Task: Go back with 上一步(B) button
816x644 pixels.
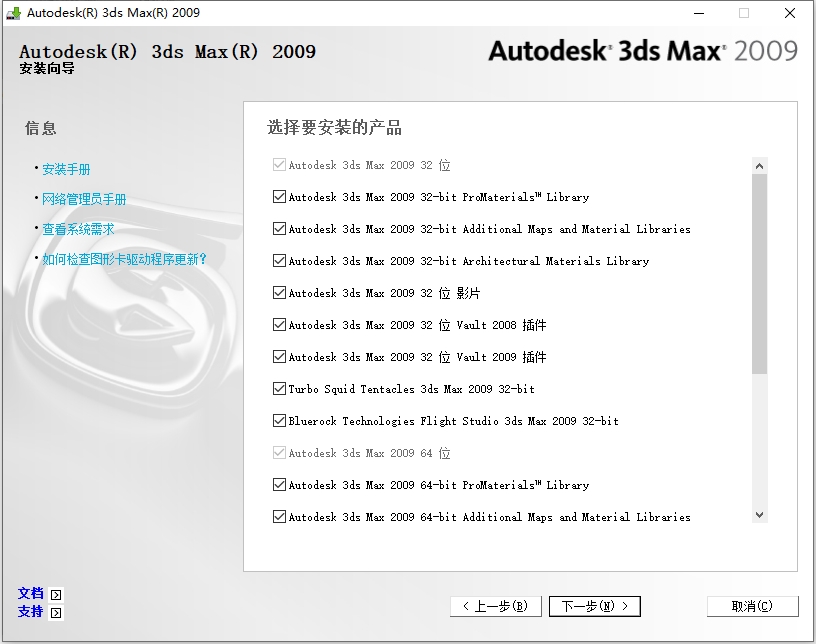Action: click(x=496, y=606)
